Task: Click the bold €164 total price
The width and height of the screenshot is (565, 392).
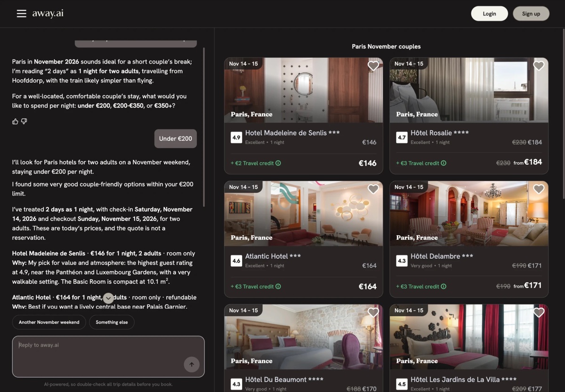Action: 367,287
